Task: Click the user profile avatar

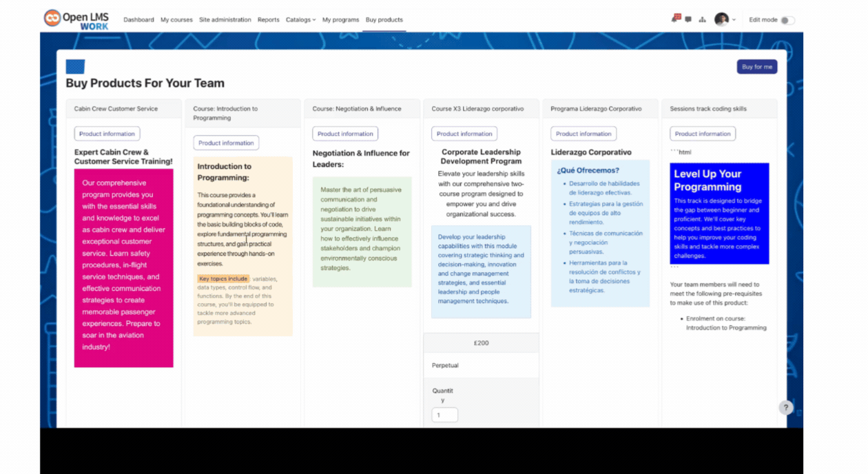Action: (721, 19)
